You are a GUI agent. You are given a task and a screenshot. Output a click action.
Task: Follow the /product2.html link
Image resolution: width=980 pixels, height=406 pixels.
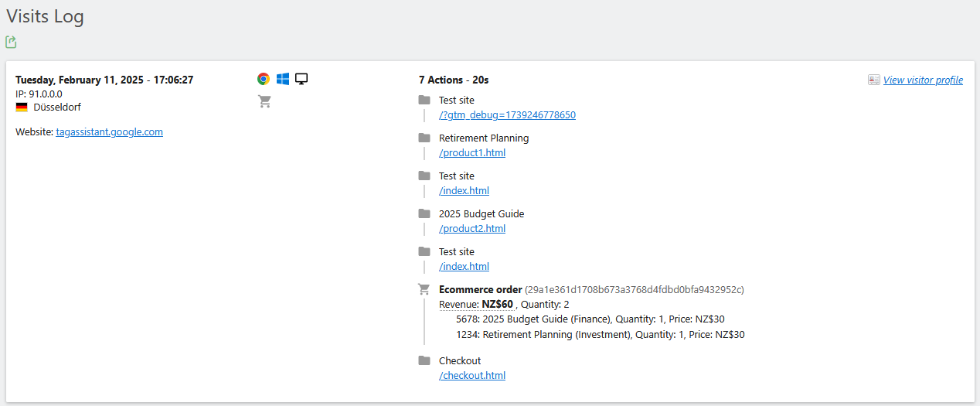(x=471, y=229)
